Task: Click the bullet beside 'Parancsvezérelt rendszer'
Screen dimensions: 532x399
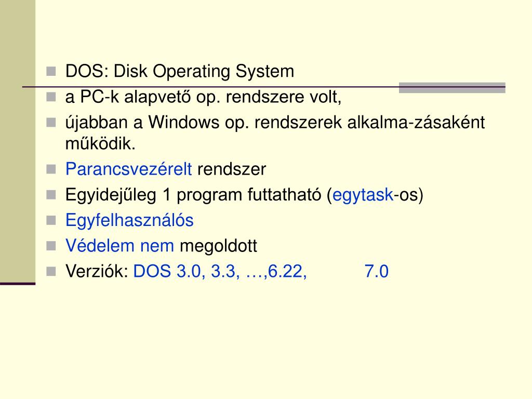Action: pos(51,169)
